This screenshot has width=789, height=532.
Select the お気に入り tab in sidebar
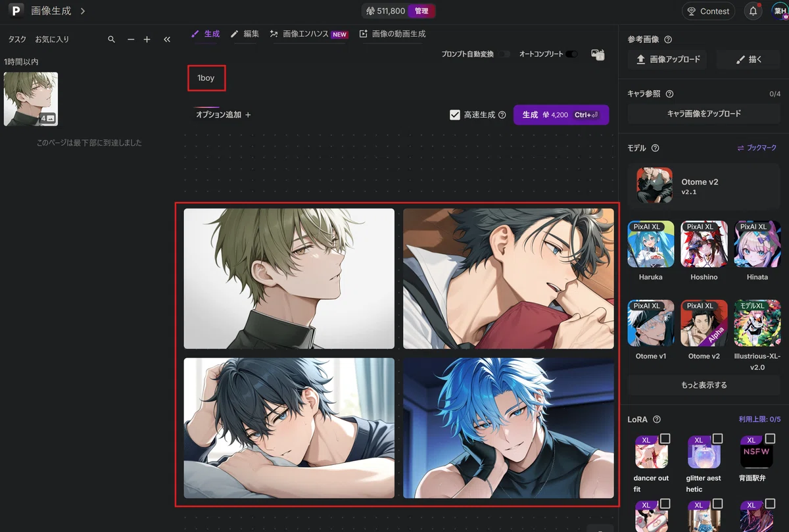[52, 39]
